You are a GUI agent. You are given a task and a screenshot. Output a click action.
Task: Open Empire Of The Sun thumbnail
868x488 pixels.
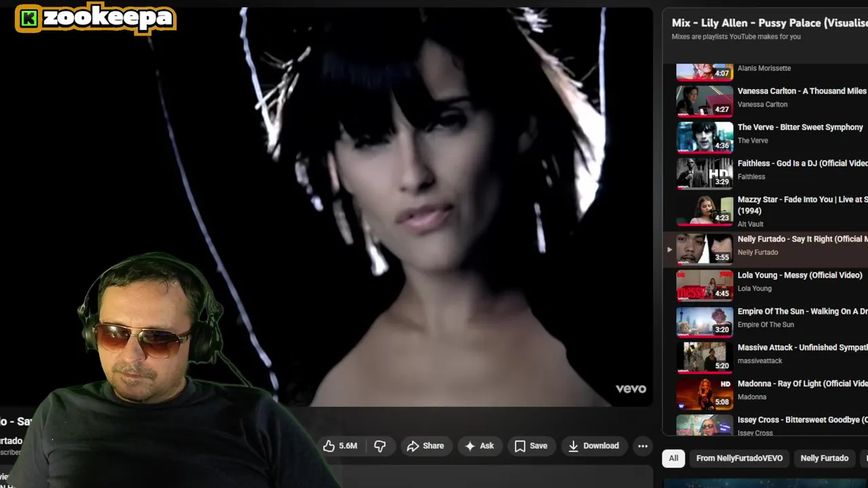coord(705,322)
